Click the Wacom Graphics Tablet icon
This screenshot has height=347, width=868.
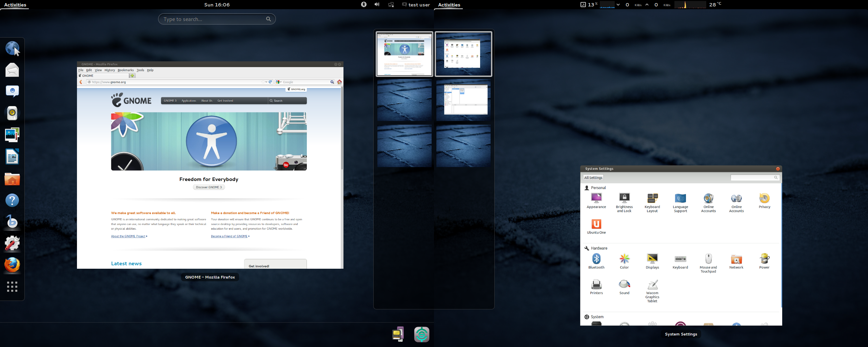[x=652, y=285]
